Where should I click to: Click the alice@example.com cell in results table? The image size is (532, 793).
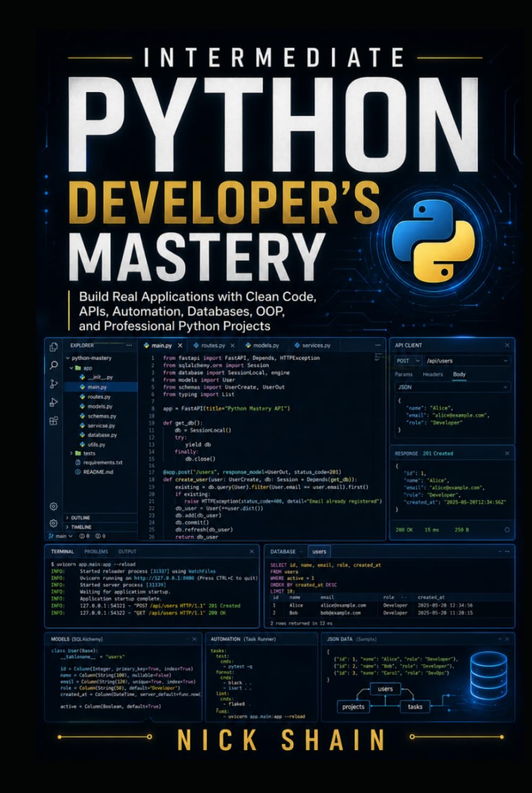343,605
